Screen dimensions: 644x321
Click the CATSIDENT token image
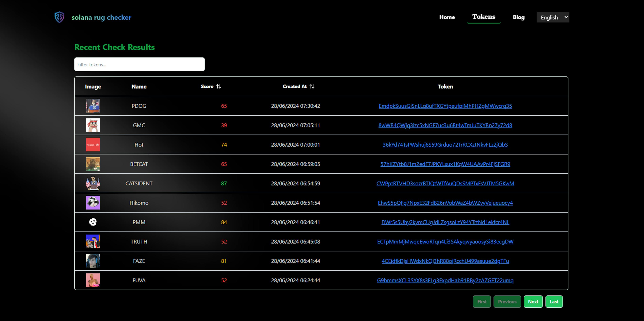(x=93, y=183)
